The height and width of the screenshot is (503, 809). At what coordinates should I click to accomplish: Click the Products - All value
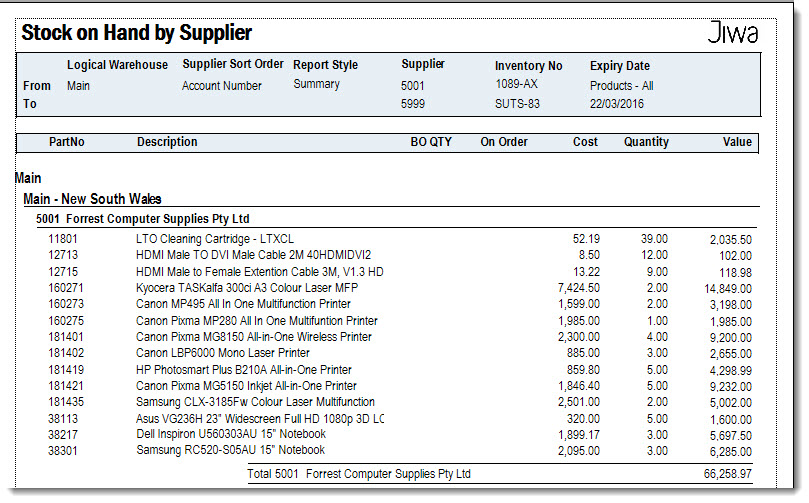coord(622,86)
